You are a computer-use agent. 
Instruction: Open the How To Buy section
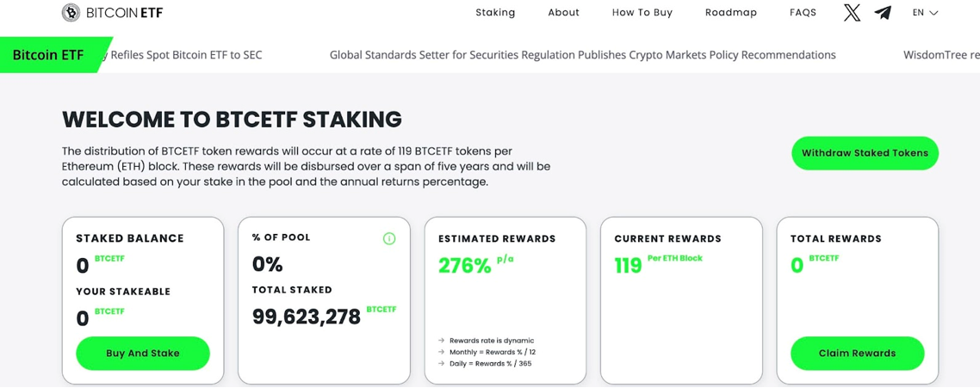pyautogui.click(x=642, y=13)
